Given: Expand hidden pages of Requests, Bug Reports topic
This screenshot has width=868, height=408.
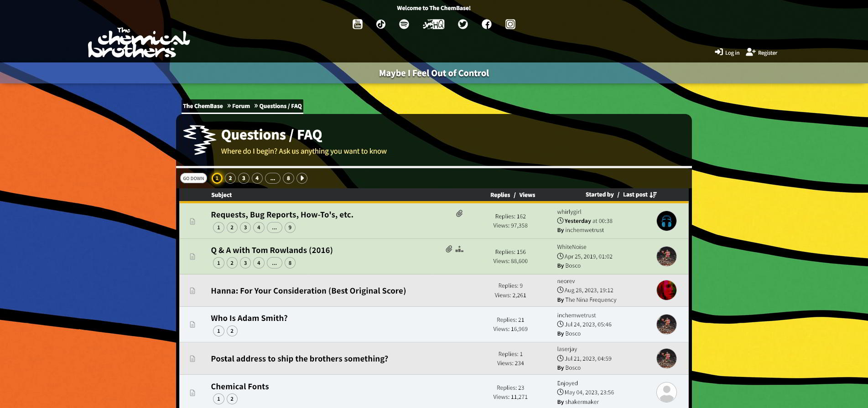Looking at the screenshot, I should click(x=274, y=227).
